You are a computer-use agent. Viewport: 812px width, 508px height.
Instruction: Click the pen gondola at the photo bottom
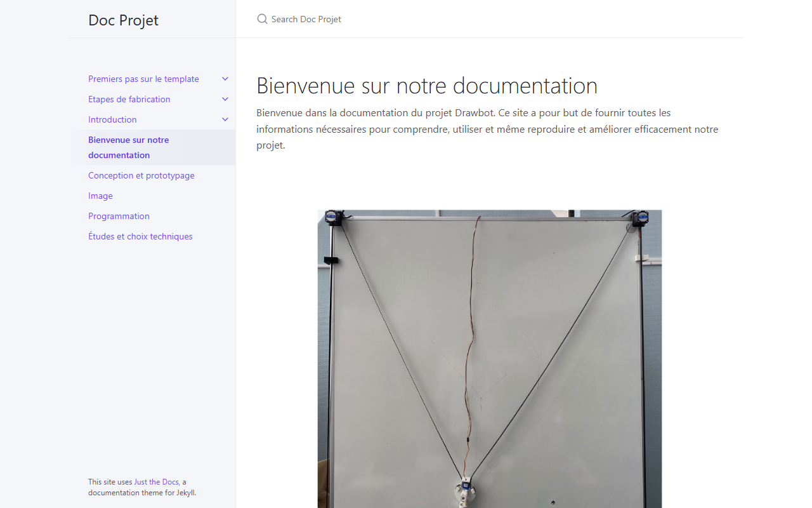click(465, 492)
